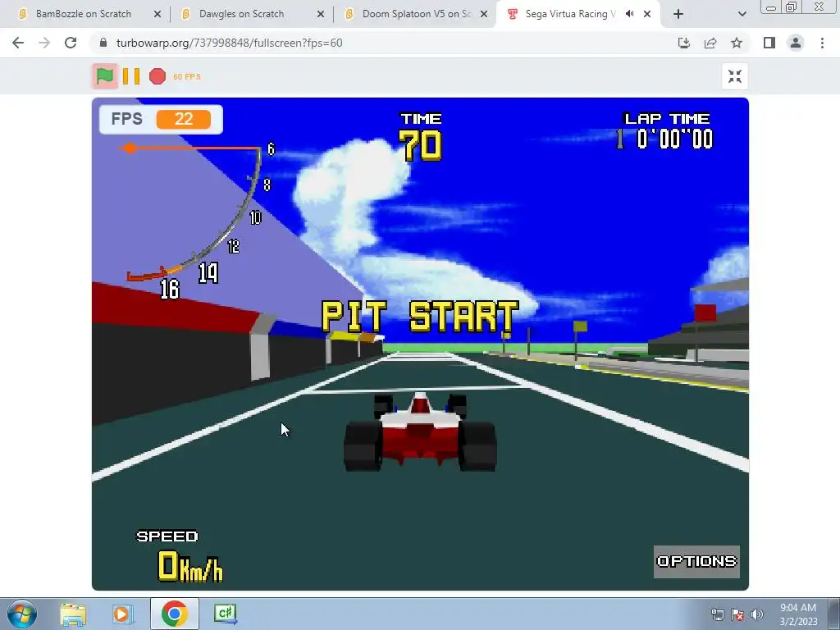The height and width of the screenshot is (630, 840).
Task: Click the green flag to start the project
Action: (104, 76)
